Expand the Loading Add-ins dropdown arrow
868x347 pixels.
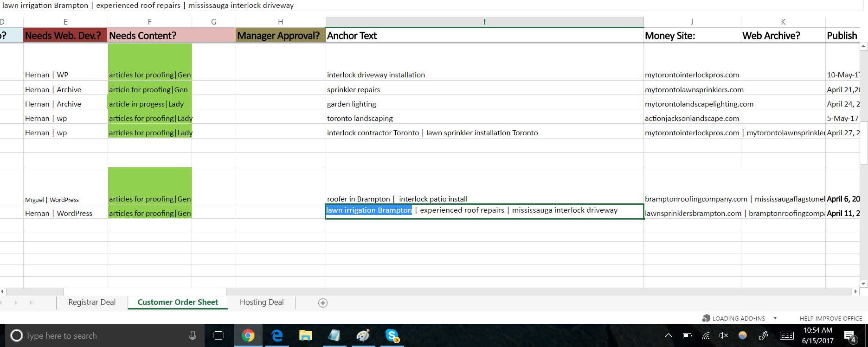[x=775, y=318]
